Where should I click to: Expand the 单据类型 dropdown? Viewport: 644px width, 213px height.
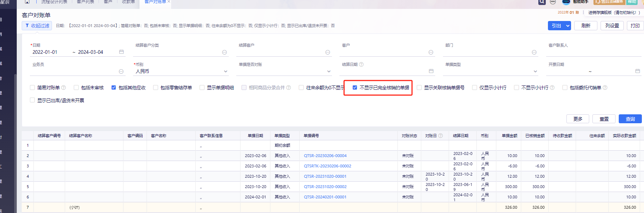[x=535, y=72]
